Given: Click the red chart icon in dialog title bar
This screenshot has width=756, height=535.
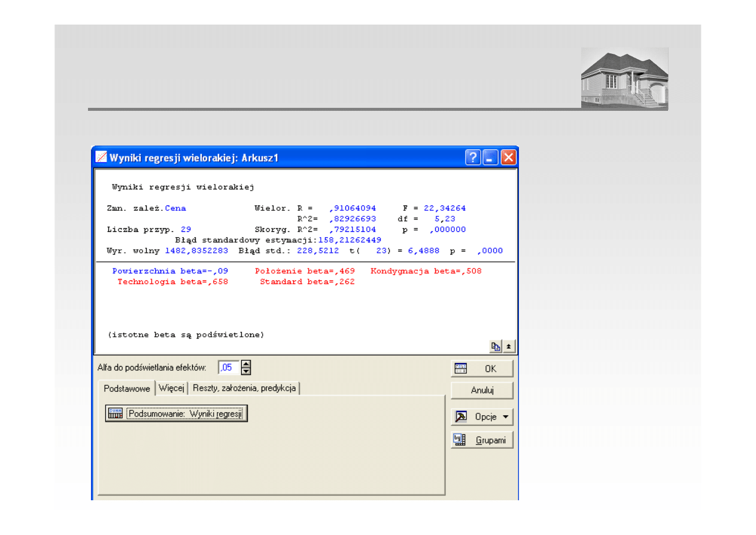Looking at the screenshot, I should click(x=101, y=158).
